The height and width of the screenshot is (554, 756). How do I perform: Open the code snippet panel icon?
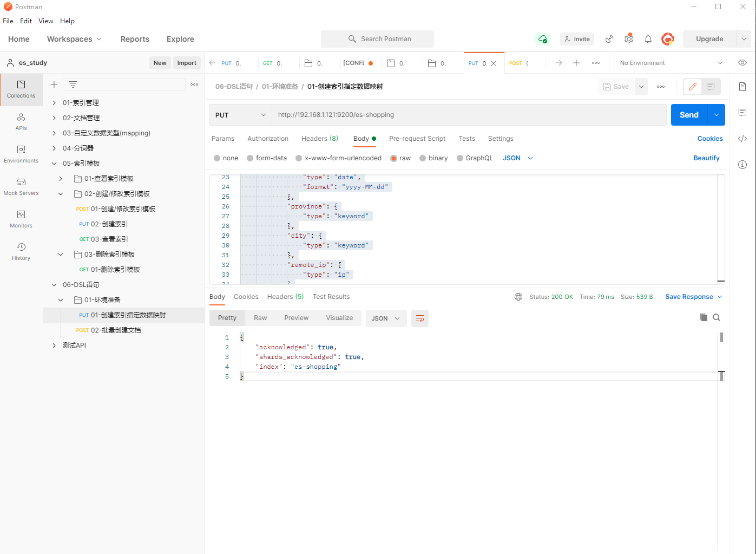tap(742, 139)
